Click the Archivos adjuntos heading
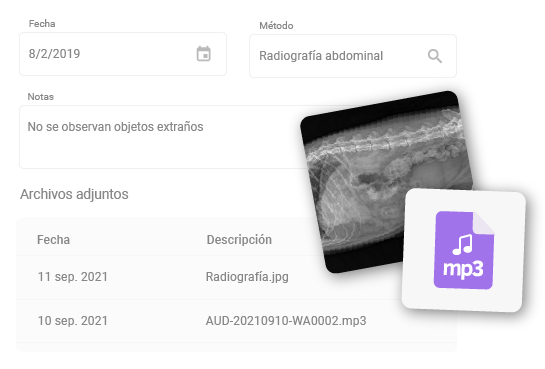545x369 pixels. [74, 194]
